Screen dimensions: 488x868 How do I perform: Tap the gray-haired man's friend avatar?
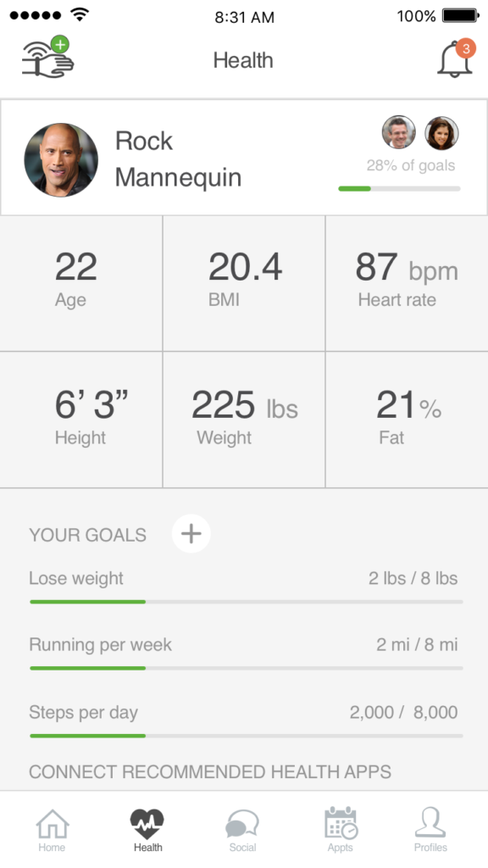399,133
